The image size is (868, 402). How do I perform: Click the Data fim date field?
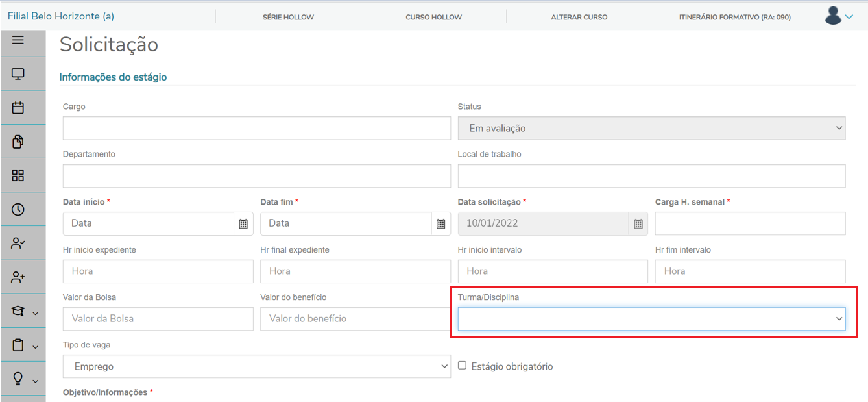(346, 223)
